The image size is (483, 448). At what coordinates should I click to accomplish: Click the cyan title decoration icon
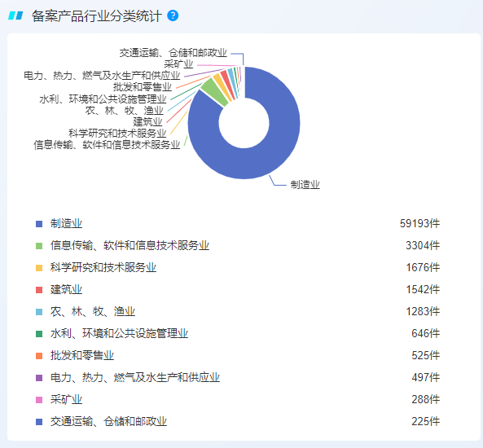tap(15, 15)
